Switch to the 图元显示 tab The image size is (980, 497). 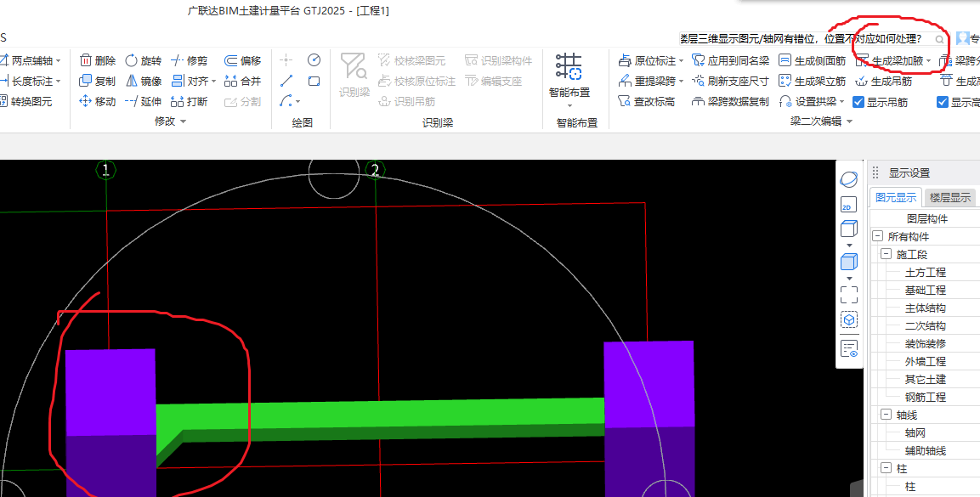click(x=896, y=197)
